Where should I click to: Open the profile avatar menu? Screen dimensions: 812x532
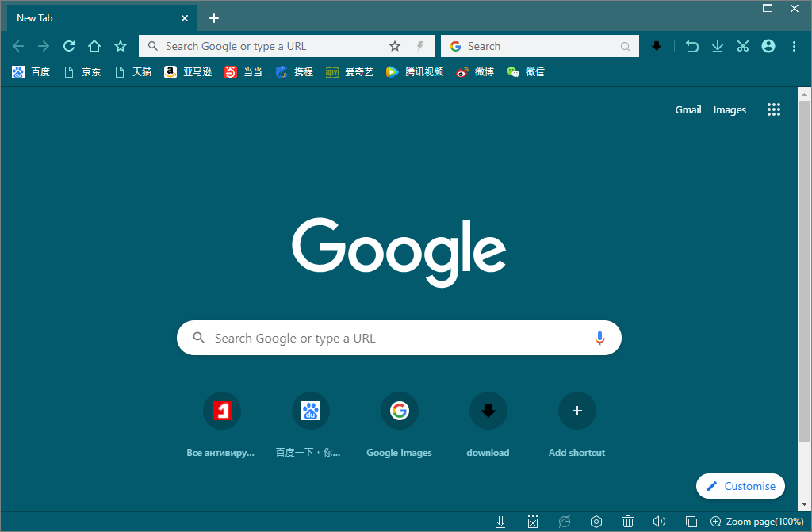(768, 46)
